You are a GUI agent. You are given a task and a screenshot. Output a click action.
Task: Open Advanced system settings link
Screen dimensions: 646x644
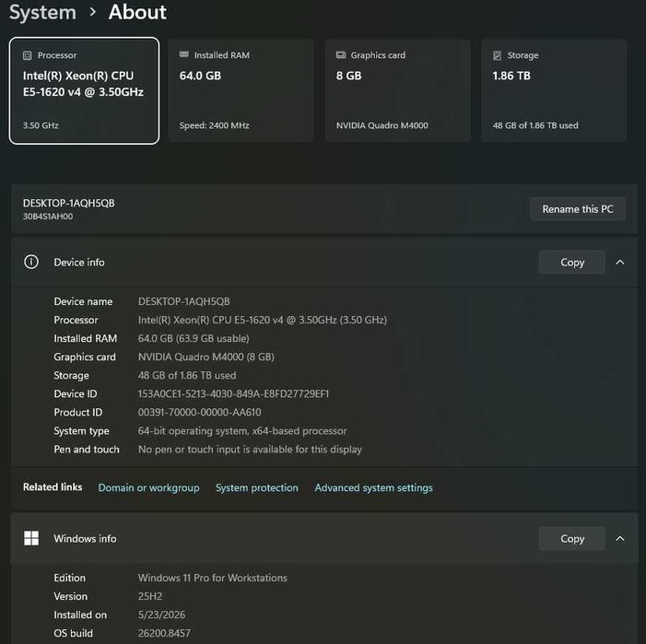pos(373,487)
